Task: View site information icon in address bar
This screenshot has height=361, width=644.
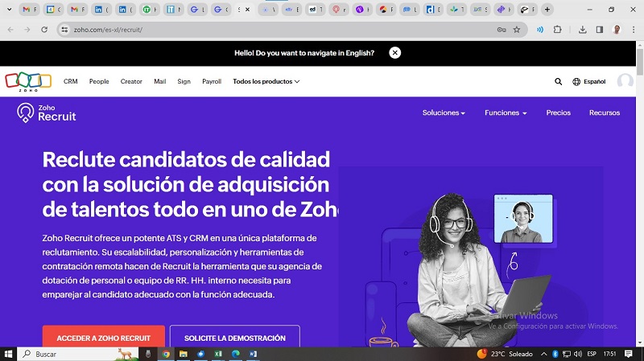Action: point(64,30)
